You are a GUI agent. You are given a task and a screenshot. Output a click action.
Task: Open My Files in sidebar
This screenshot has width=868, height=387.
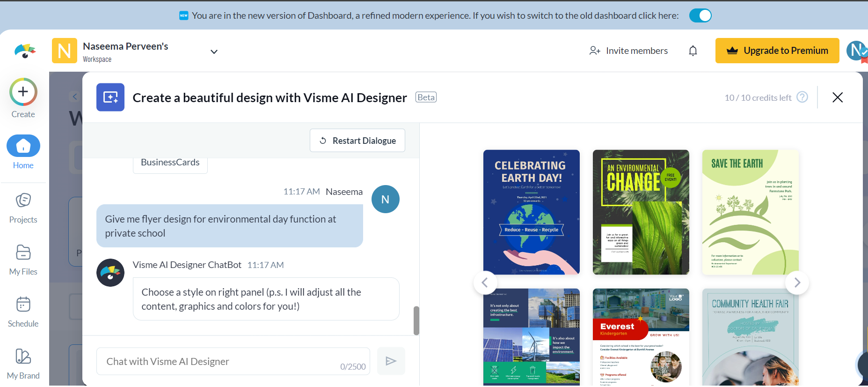[23, 260]
